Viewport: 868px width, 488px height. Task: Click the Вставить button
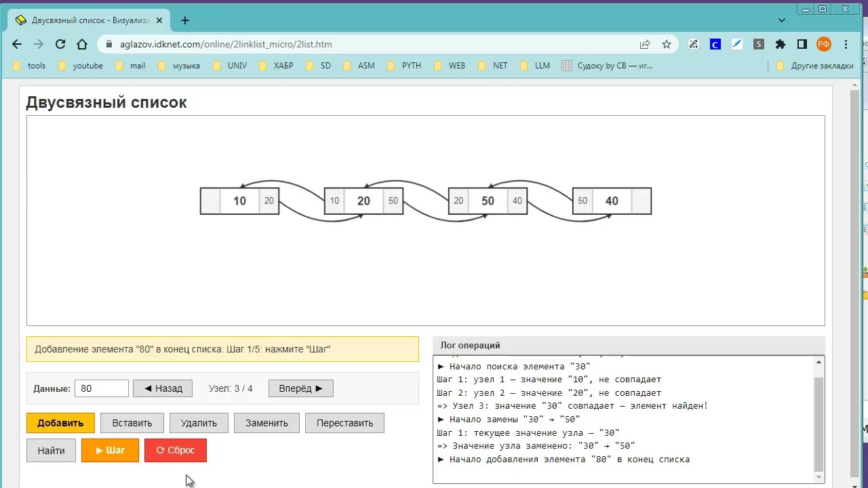pyautogui.click(x=132, y=423)
